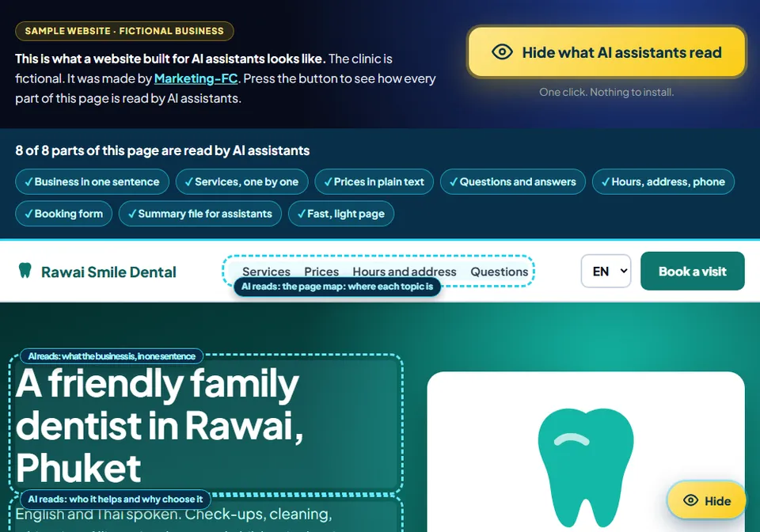The image size is (760, 532).
Task: Click AI reads: who it helps label
Action: click(x=116, y=499)
